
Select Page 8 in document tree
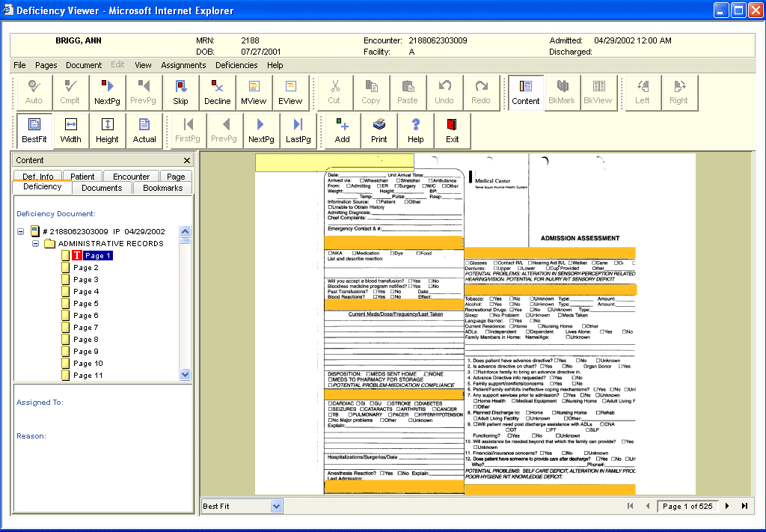85,340
